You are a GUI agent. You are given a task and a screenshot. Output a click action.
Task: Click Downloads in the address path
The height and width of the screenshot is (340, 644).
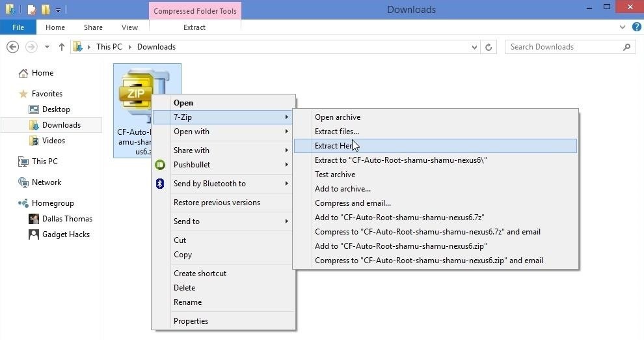pos(157,47)
